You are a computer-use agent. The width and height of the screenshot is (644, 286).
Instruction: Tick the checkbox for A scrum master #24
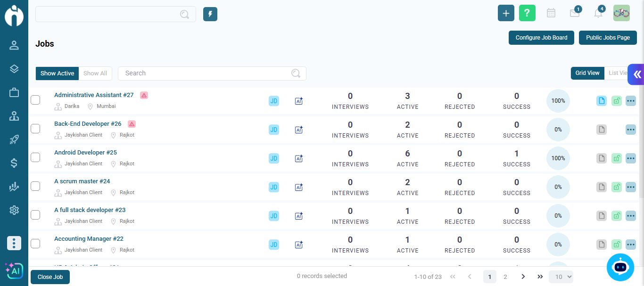[x=35, y=186]
